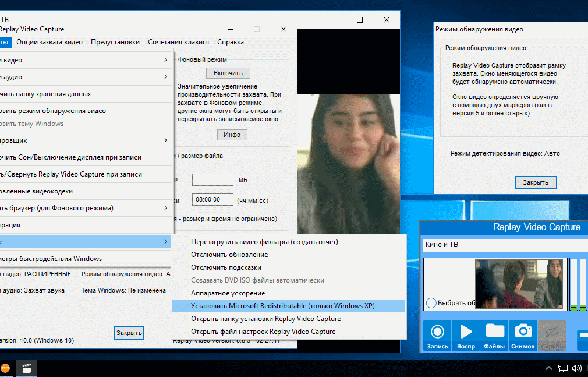Click the Воспр playback button
Screen dimensions: 588x377
tap(466, 335)
